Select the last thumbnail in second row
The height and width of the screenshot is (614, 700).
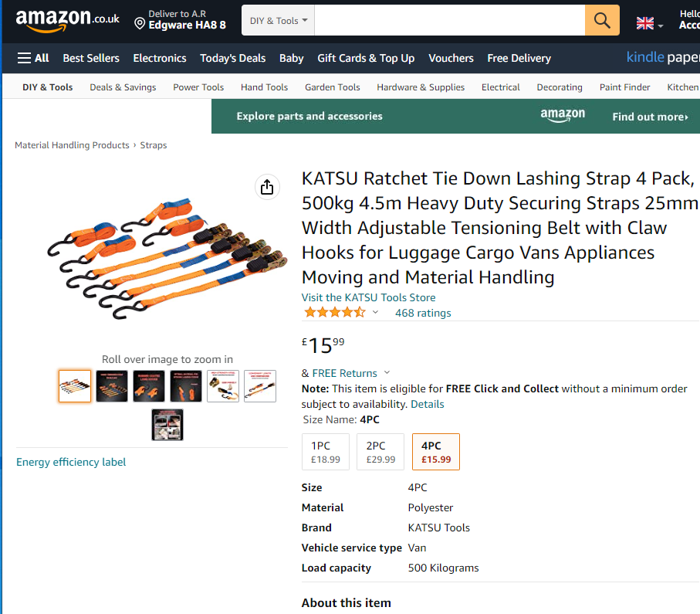[167, 425]
